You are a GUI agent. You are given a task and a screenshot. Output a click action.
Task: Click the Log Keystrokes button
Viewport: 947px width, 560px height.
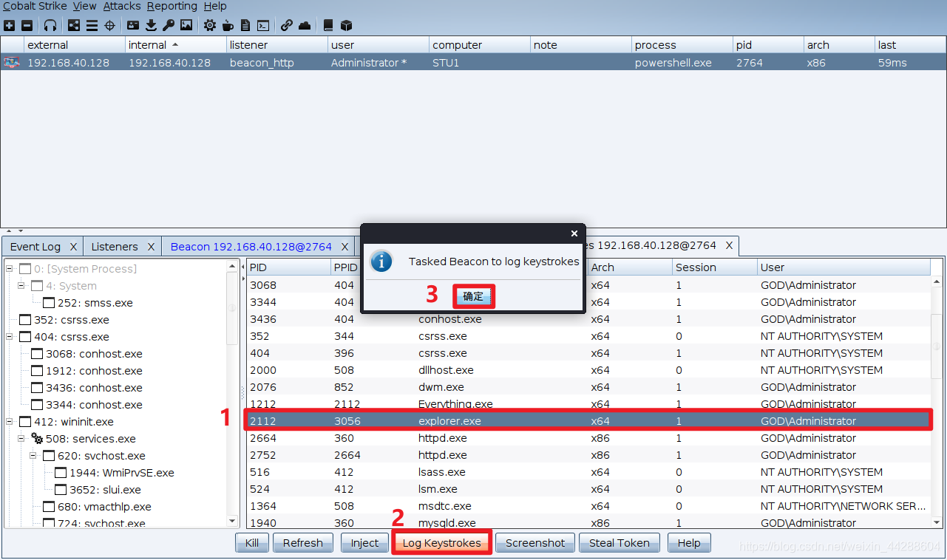tap(441, 543)
